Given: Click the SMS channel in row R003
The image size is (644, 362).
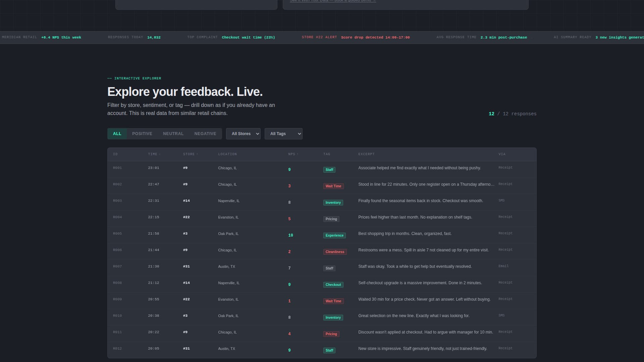Looking at the screenshot, I should (501, 200).
